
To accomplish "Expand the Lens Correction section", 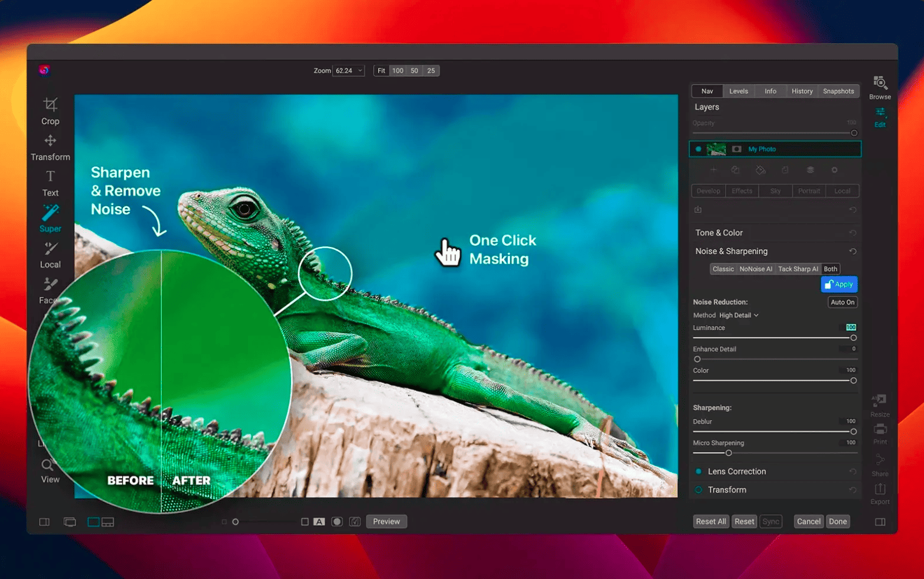I will pyautogui.click(x=737, y=471).
